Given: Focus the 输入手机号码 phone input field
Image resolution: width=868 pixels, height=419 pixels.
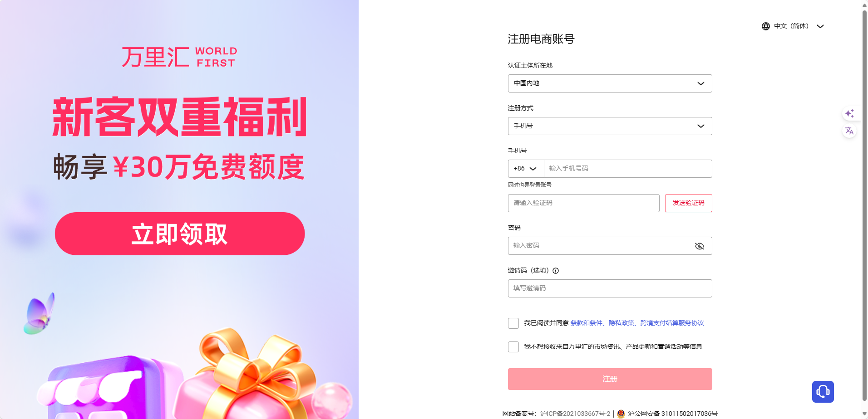Looking at the screenshot, I should pyautogui.click(x=628, y=169).
